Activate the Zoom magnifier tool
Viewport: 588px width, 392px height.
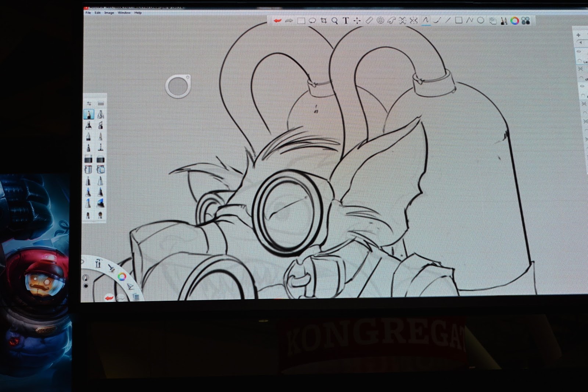[x=334, y=21]
